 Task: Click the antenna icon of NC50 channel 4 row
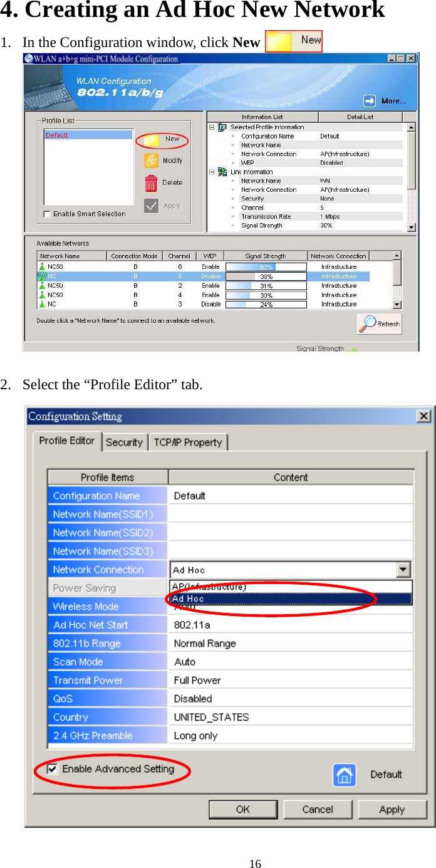coord(42,295)
